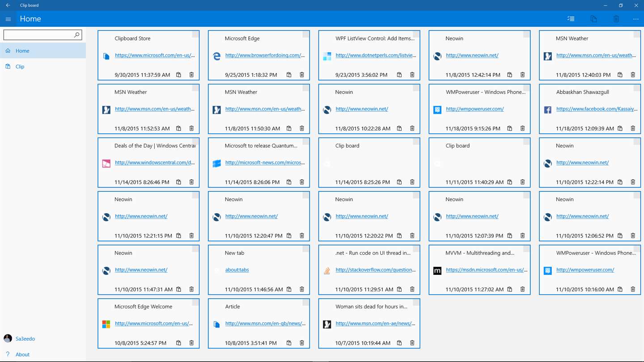644x362 pixels.
Task: Delete the MSN Weather clip from 12:40:03 PM
Action: [633, 75]
